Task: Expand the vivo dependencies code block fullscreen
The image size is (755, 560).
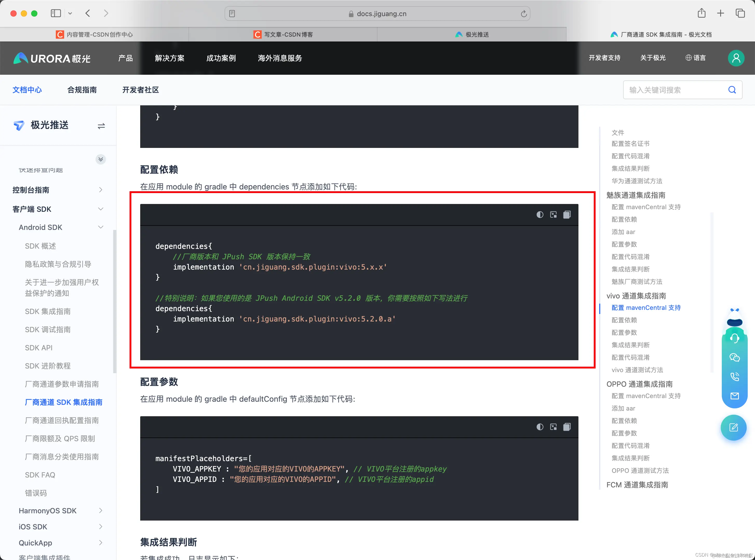Action: coord(553,215)
